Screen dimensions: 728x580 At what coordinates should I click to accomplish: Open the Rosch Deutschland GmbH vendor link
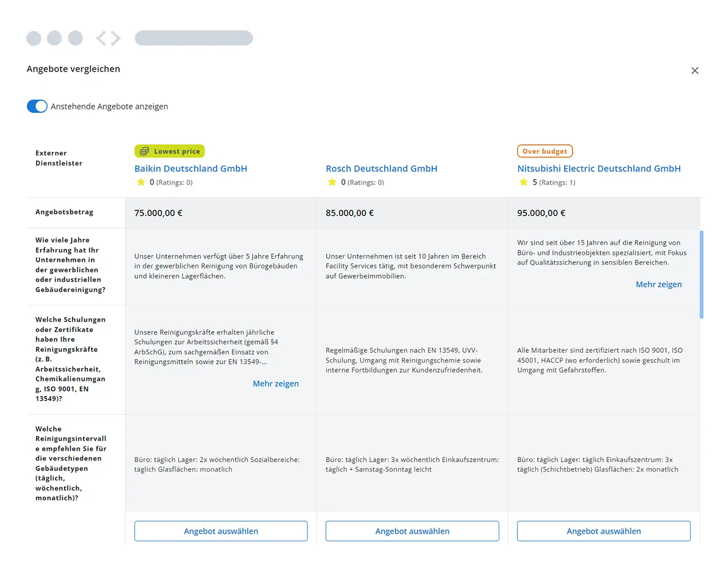pyautogui.click(x=381, y=168)
